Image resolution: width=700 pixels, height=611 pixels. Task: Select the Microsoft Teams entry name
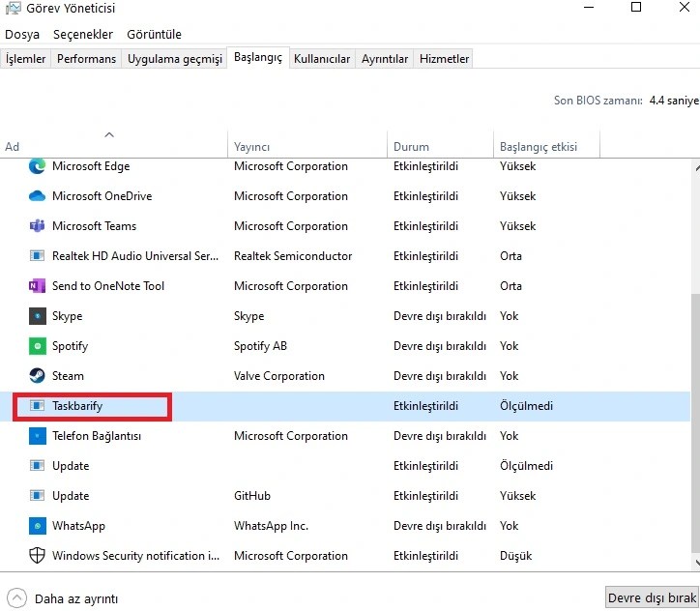(94, 226)
